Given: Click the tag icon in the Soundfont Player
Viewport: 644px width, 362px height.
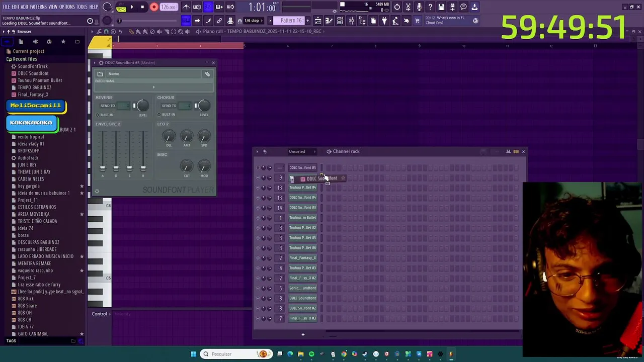Looking at the screenshot, I should [x=207, y=74].
